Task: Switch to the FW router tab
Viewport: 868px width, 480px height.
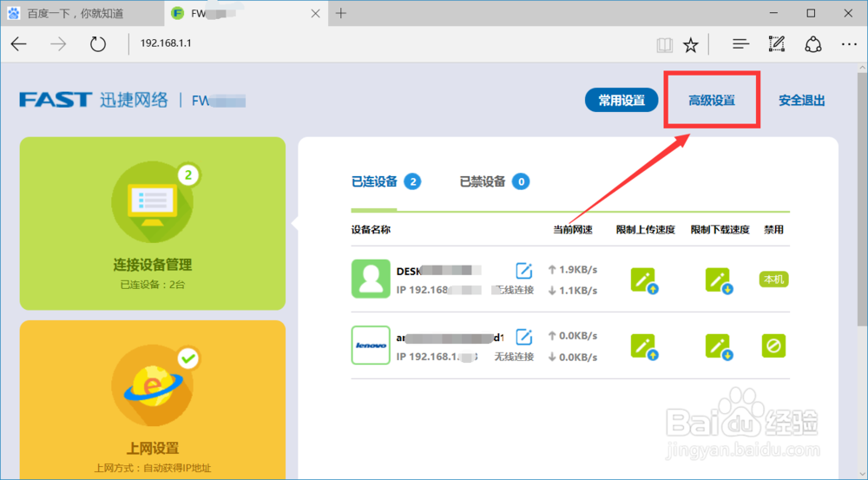Action: click(247, 13)
